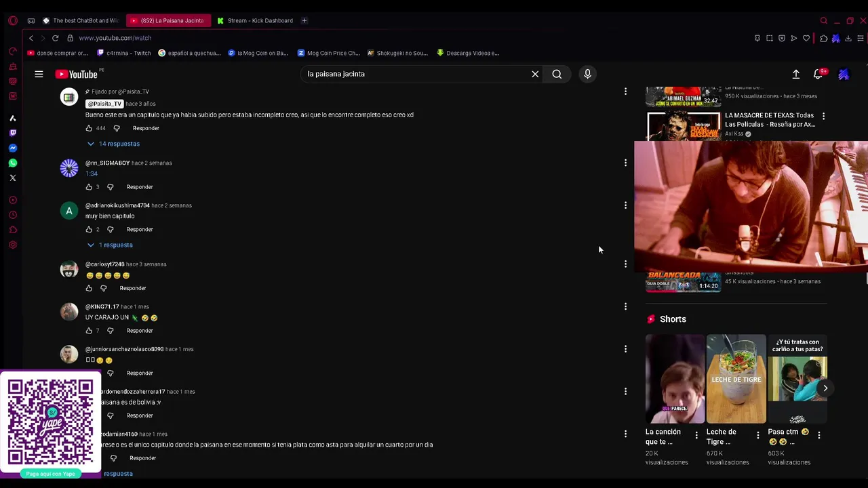Reload the current page

tap(55, 38)
